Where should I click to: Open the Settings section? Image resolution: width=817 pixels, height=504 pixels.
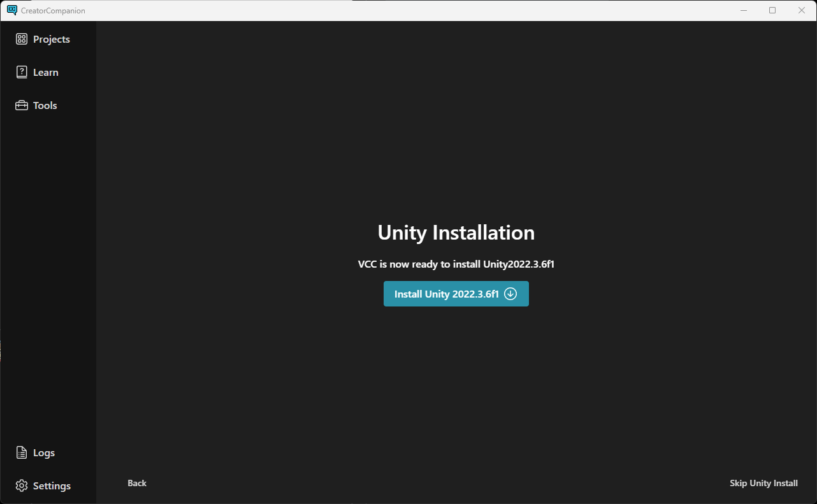pyautogui.click(x=52, y=486)
